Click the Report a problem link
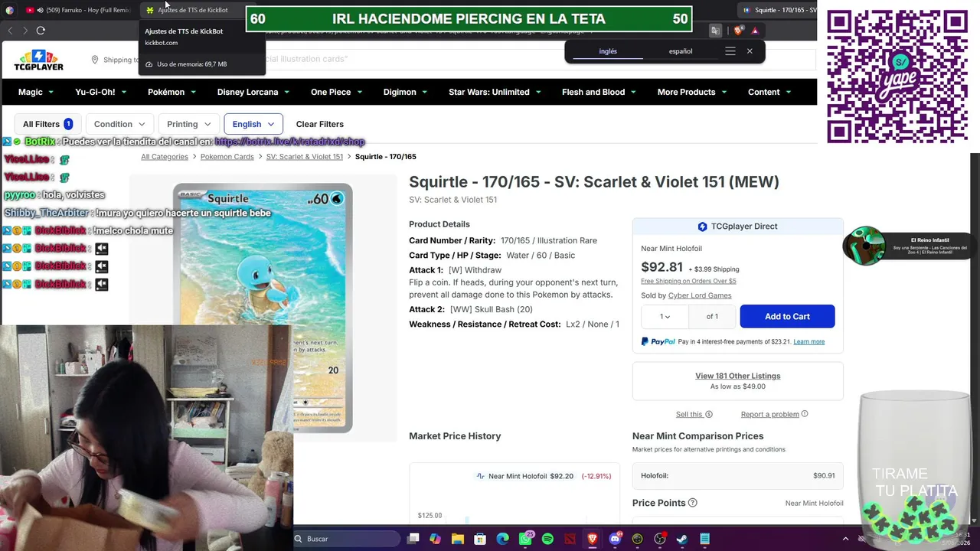Viewport: 980px width, 551px height. pyautogui.click(x=769, y=414)
